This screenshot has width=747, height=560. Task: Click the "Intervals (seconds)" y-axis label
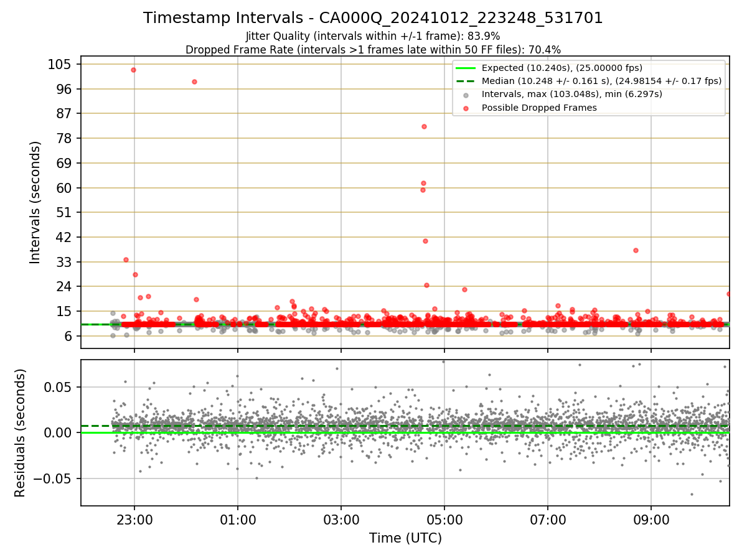(x=35, y=202)
